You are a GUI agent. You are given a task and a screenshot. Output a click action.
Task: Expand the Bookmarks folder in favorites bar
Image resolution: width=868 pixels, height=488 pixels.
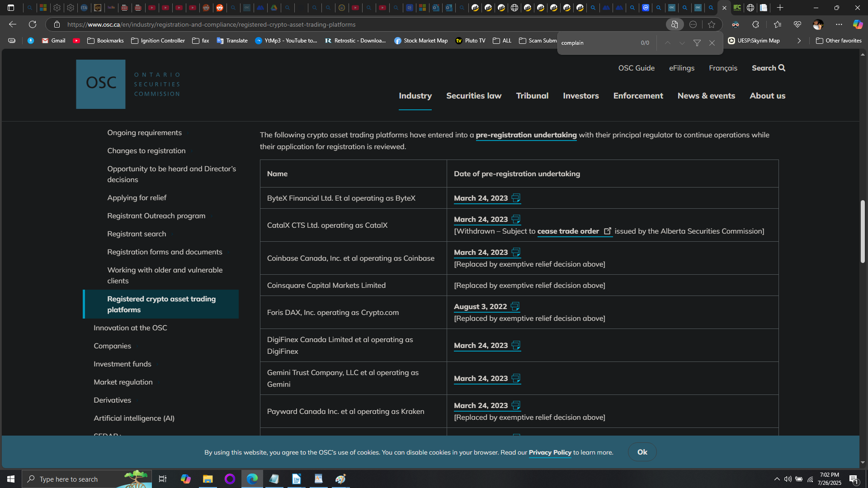click(105, 41)
